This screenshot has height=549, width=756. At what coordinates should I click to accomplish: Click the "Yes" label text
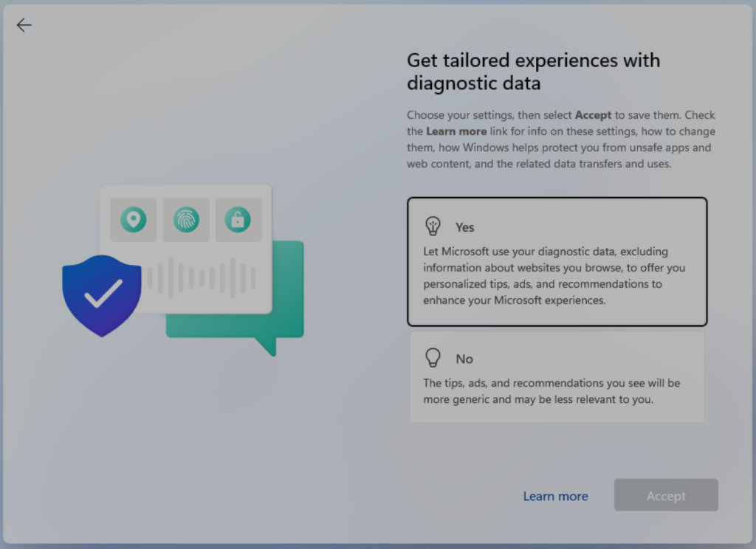point(464,227)
